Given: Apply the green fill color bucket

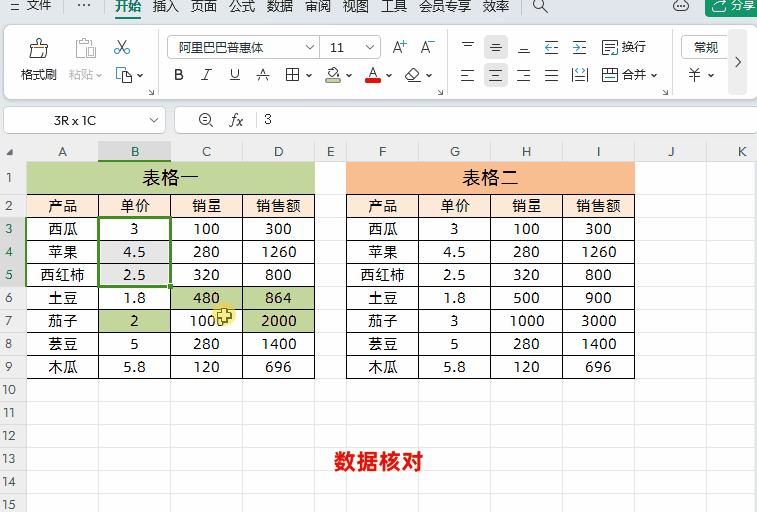Looking at the screenshot, I should (x=333, y=75).
